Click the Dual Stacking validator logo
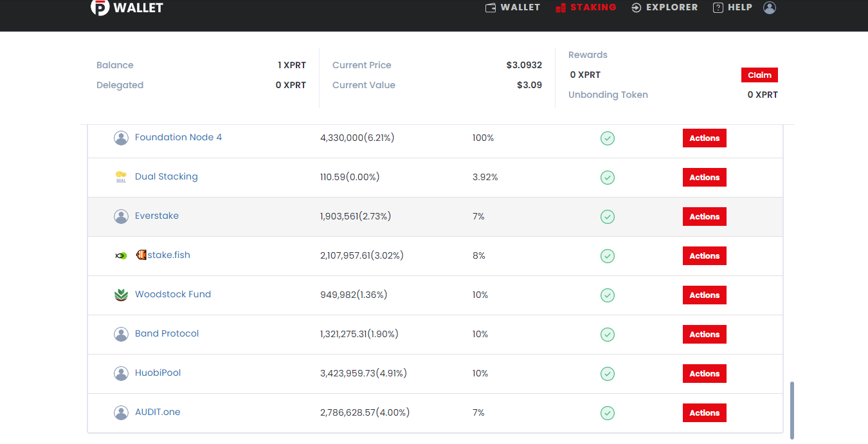 pos(121,177)
